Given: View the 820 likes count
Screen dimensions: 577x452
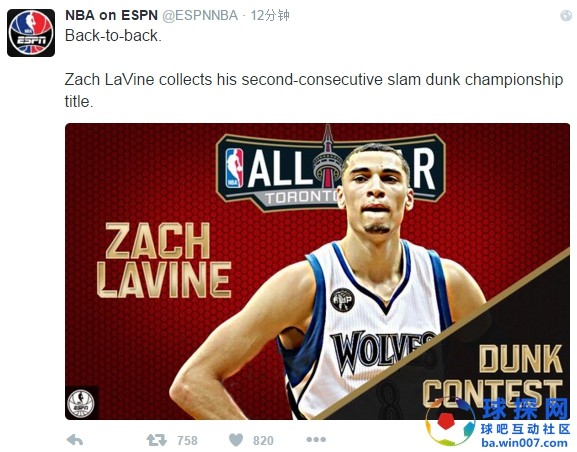Looking at the screenshot, I should pyautogui.click(x=263, y=440).
